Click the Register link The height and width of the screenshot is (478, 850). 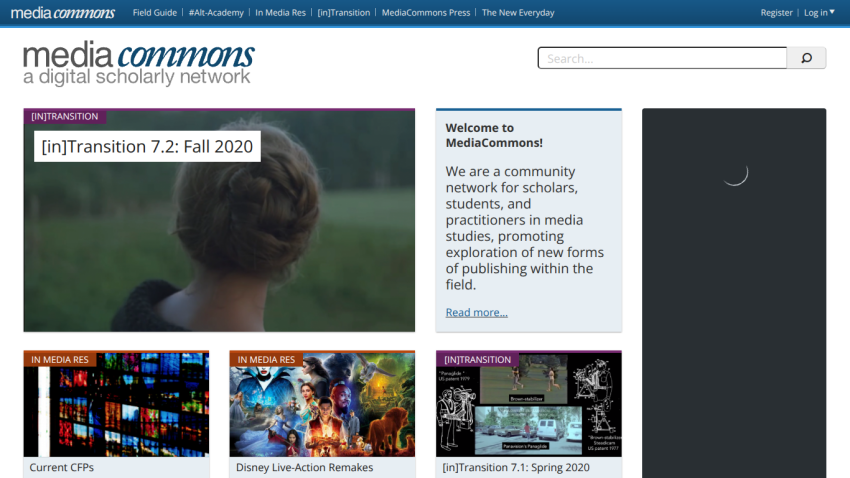tap(776, 12)
